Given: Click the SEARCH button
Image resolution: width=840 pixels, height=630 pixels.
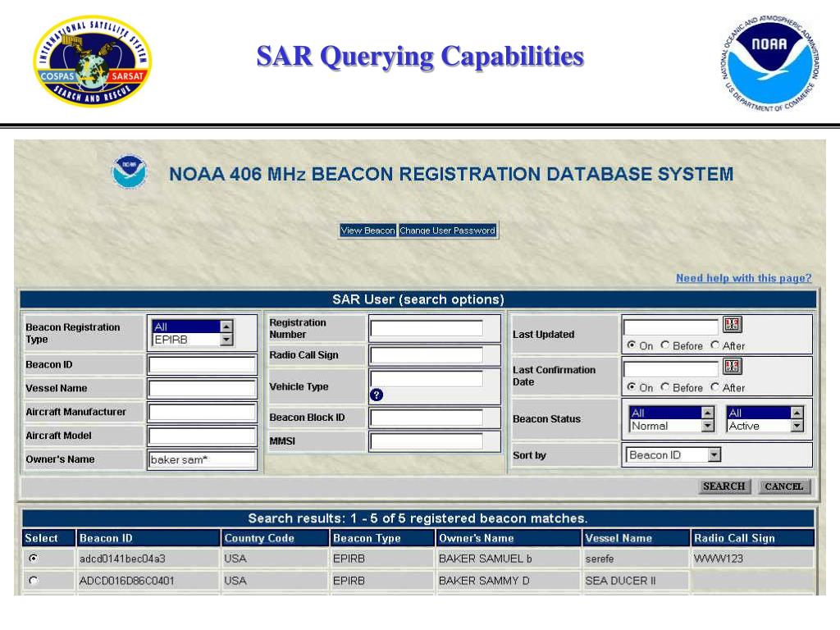Looking at the screenshot, I should [x=724, y=486].
